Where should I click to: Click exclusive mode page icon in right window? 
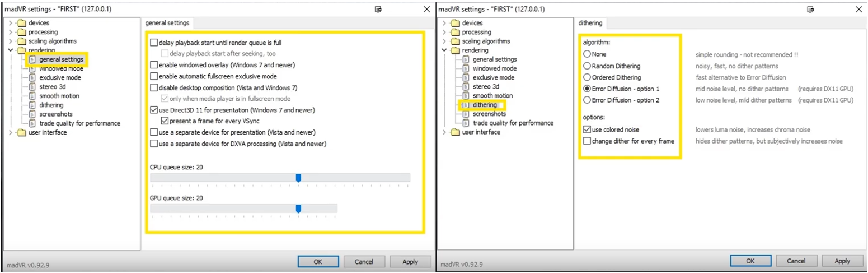[x=466, y=77]
